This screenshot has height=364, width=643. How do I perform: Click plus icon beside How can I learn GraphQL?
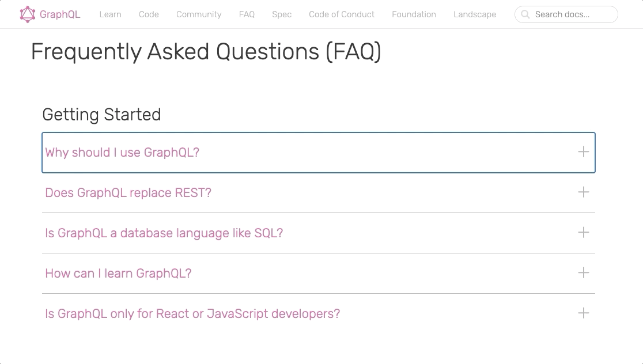tap(583, 272)
